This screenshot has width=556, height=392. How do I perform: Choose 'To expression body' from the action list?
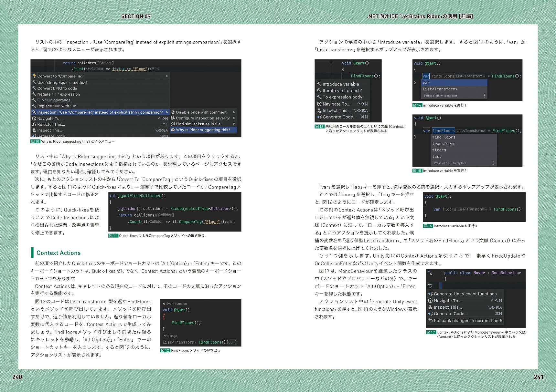[342, 97]
